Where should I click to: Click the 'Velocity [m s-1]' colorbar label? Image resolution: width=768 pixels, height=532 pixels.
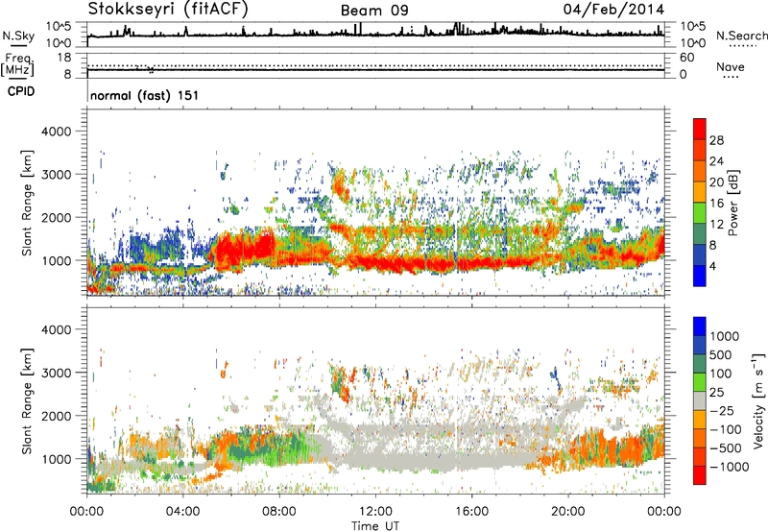(758, 401)
